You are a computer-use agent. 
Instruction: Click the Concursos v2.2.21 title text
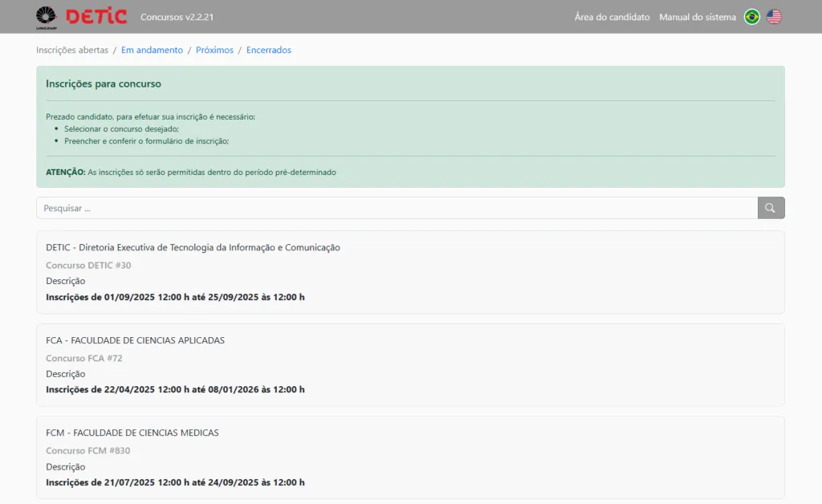[x=177, y=17]
